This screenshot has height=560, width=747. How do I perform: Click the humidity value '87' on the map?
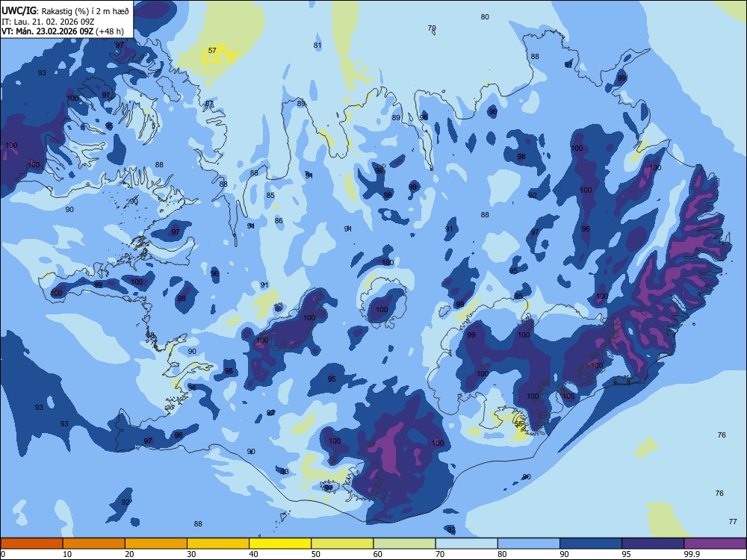209,103
